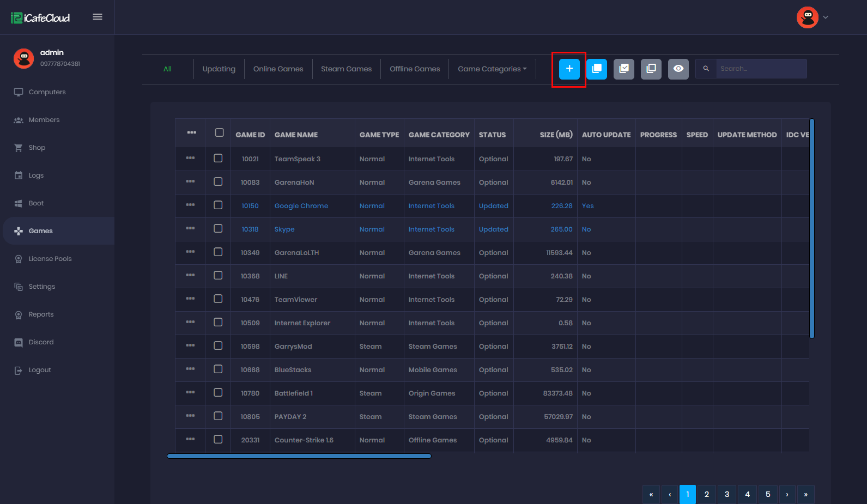Go to the Computers sidebar section
Viewport: 867px width, 504px height.
pos(47,92)
